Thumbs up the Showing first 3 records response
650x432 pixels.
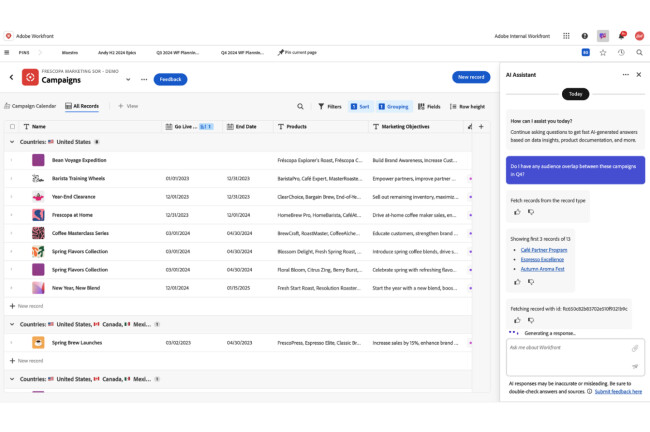pyautogui.click(x=517, y=282)
